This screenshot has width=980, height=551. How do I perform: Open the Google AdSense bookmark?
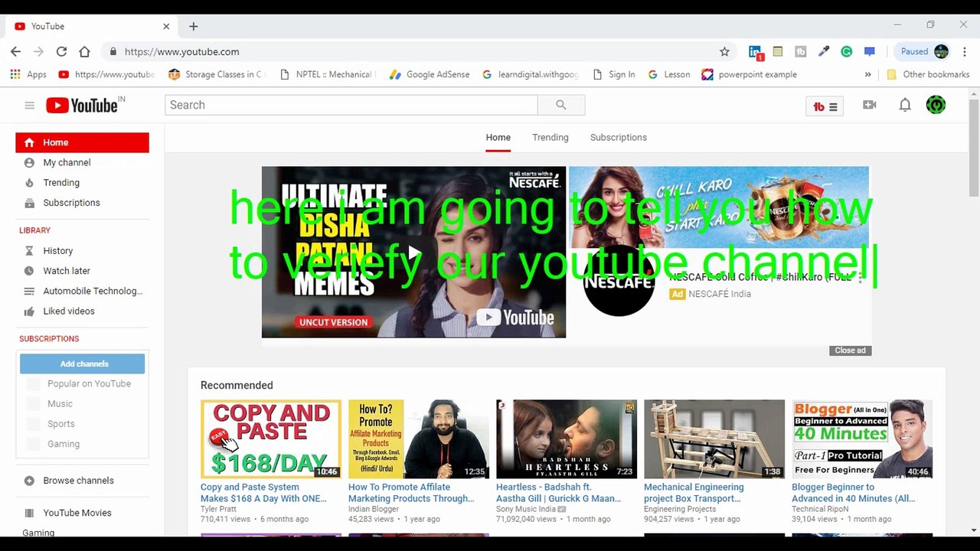(x=430, y=74)
